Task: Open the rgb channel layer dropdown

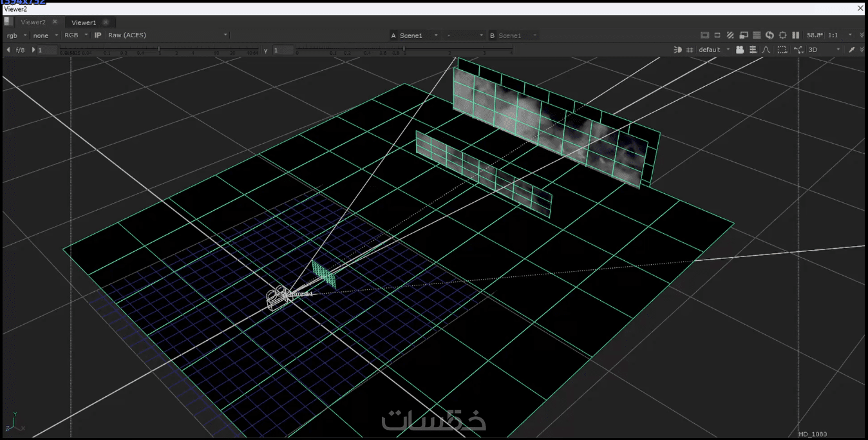Action: 17,35
